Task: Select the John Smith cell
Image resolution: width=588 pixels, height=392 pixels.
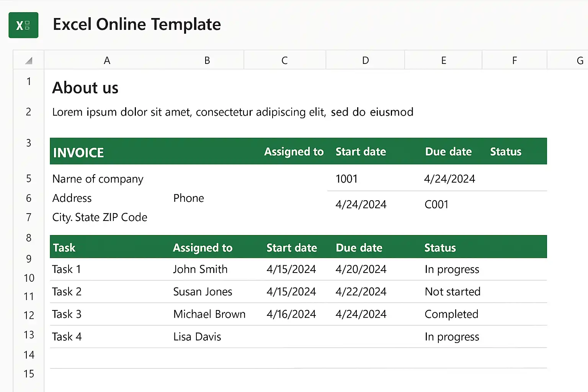Action: 200,269
